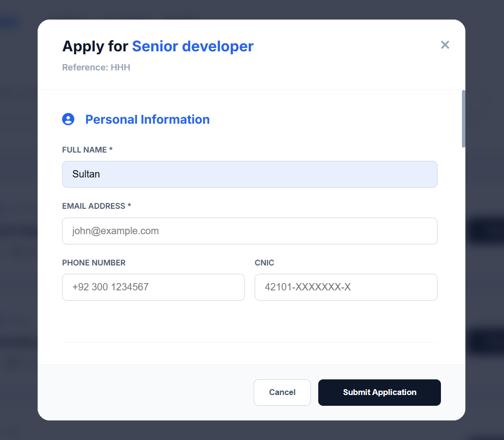This screenshot has width=504, height=440.
Task: Click the CNIC input field
Action: click(x=346, y=287)
